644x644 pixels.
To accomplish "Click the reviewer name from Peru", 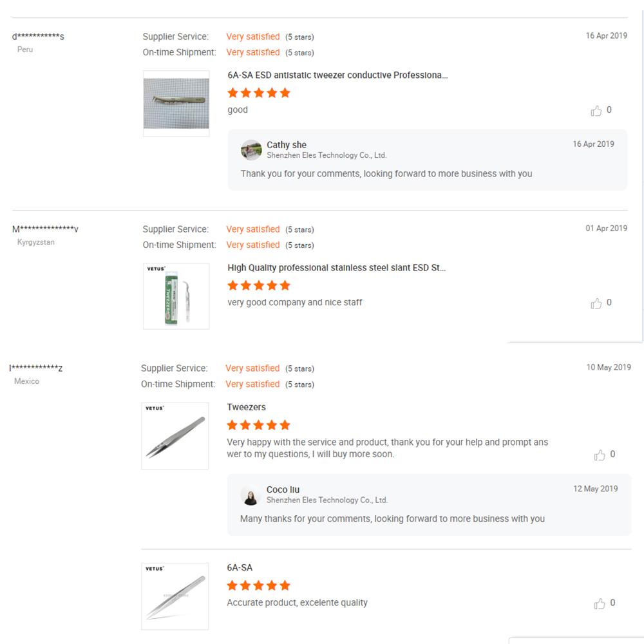I will pos(39,37).
